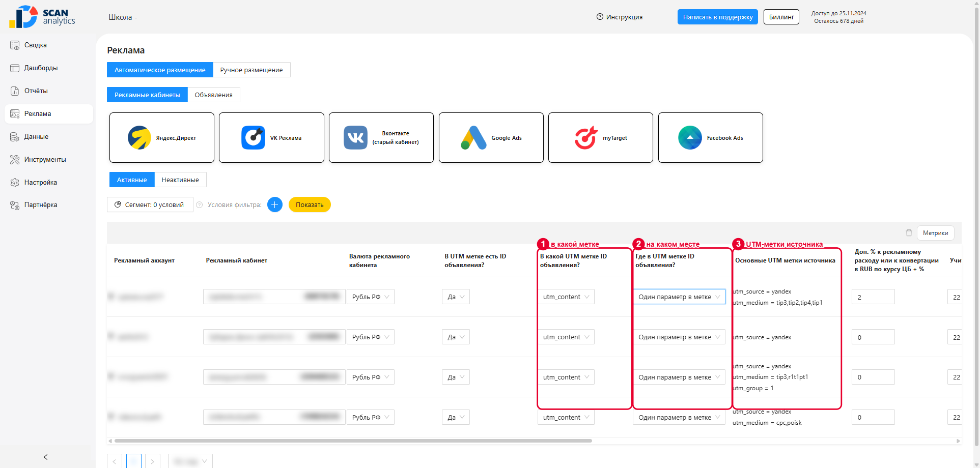Select the Рекламные кабинеты tab

[147, 95]
